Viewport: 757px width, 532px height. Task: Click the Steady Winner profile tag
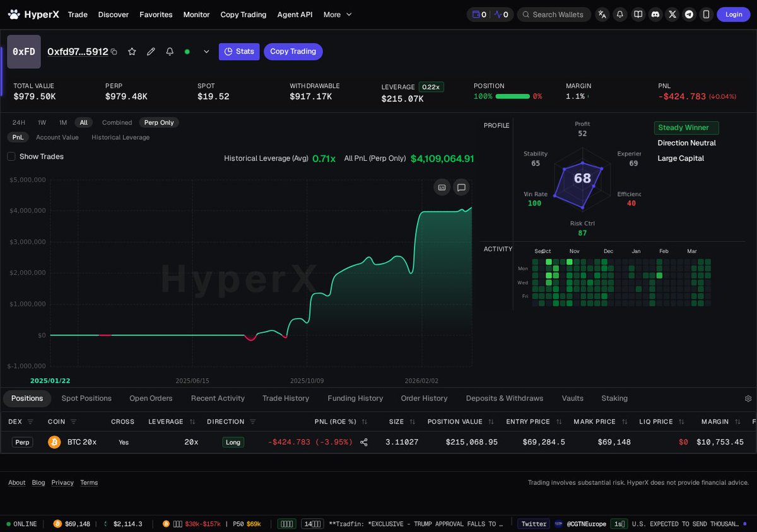tap(686, 128)
